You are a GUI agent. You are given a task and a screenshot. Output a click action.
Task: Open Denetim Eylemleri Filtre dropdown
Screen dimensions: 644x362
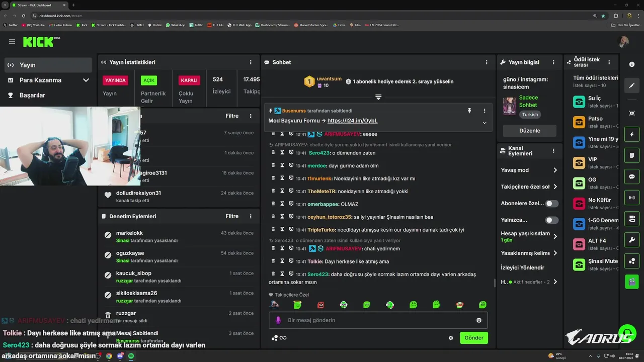click(x=232, y=216)
